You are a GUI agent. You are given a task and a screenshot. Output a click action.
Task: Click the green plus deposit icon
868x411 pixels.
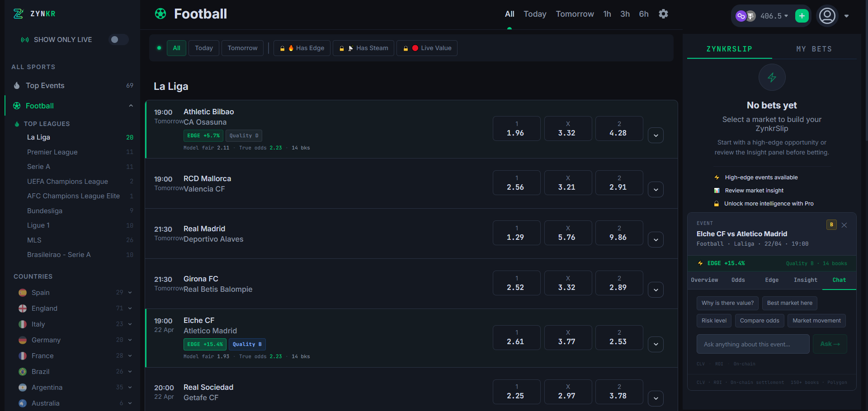[802, 15]
